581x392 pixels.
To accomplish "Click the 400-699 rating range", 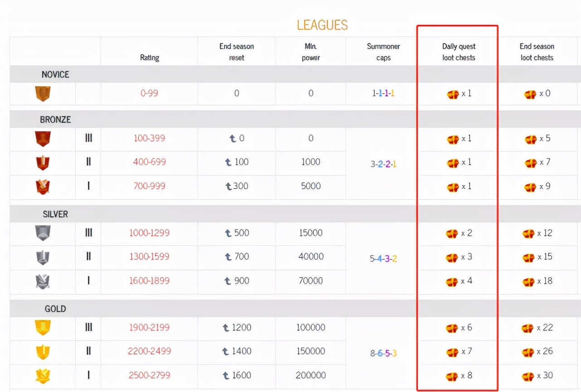I will (x=150, y=162).
